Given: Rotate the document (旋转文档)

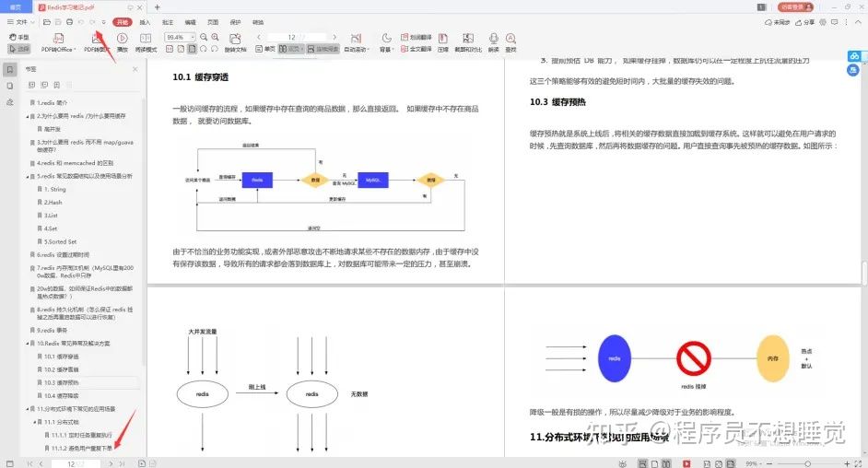Looking at the screenshot, I should tap(235, 42).
